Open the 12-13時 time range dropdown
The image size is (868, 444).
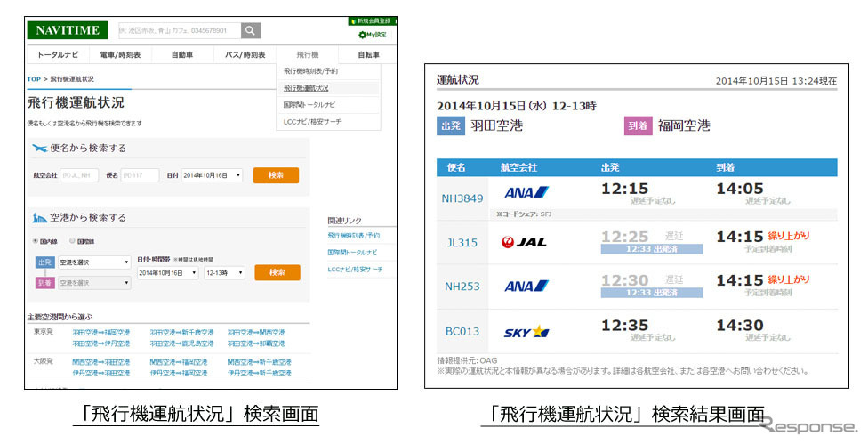pyautogui.click(x=224, y=273)
